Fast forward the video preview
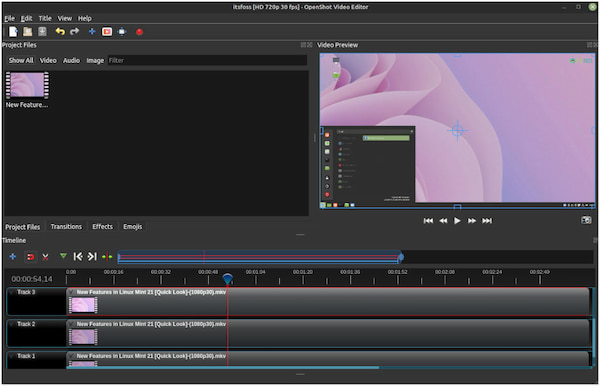Viewport: 600px width, 386px height. tap(472, 221)
